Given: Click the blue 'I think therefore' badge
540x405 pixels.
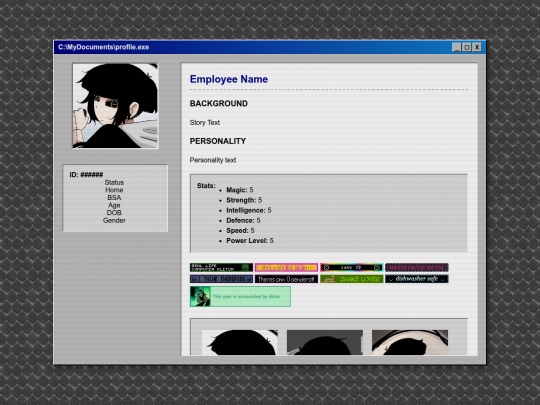Looking at the screenshot, I should point(221,279).
